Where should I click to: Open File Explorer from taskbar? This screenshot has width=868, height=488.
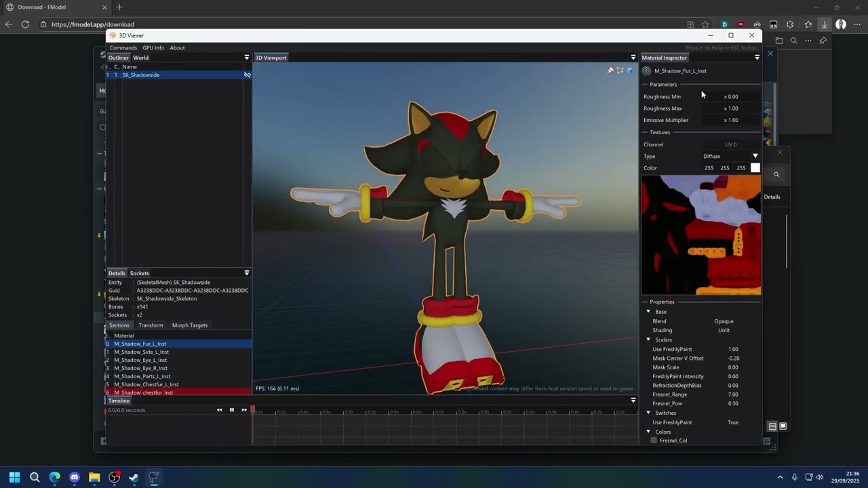click(94, 477)
